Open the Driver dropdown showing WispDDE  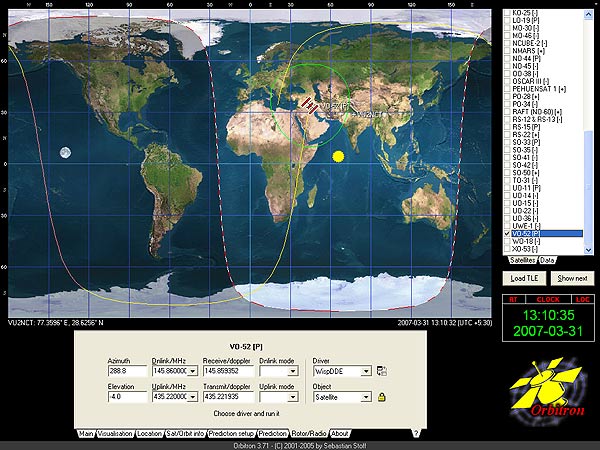click(x=366, y=371)
